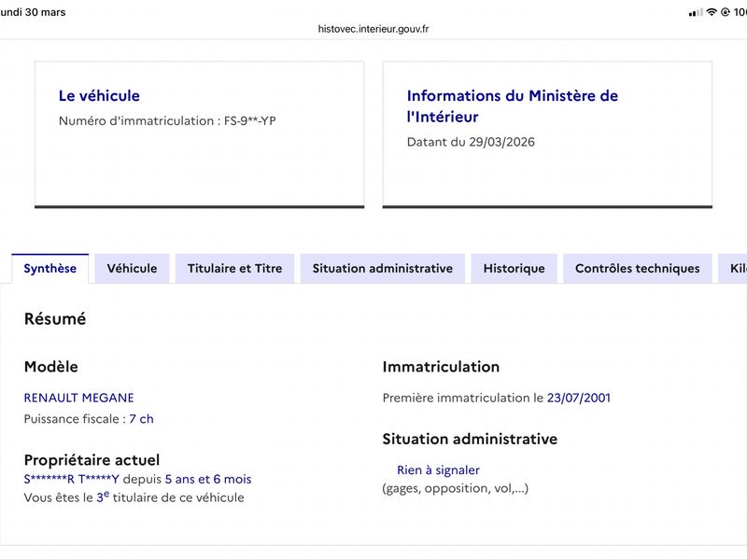Click the '7 ch' fiscal power value
Screen dimensions: 747x560
point(142,419)
